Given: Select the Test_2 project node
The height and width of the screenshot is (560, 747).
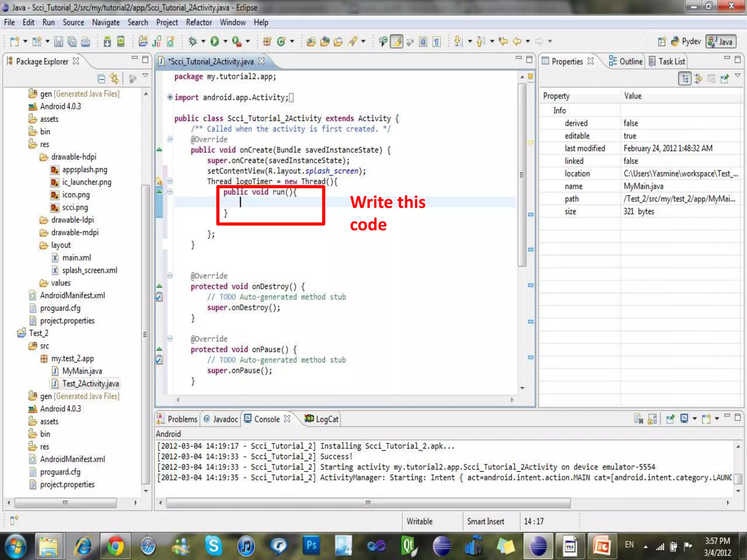Looking at the screenshot, I should (x=33, y=333).
